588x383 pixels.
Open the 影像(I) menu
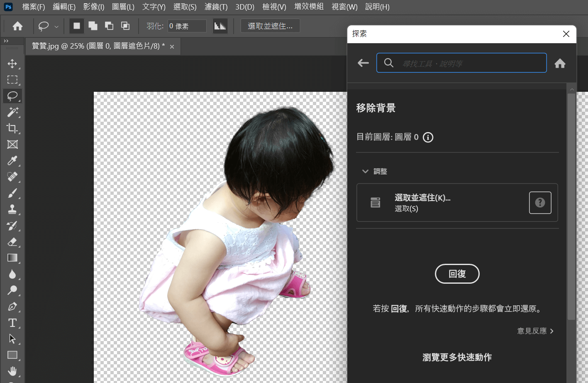(94, 7)
